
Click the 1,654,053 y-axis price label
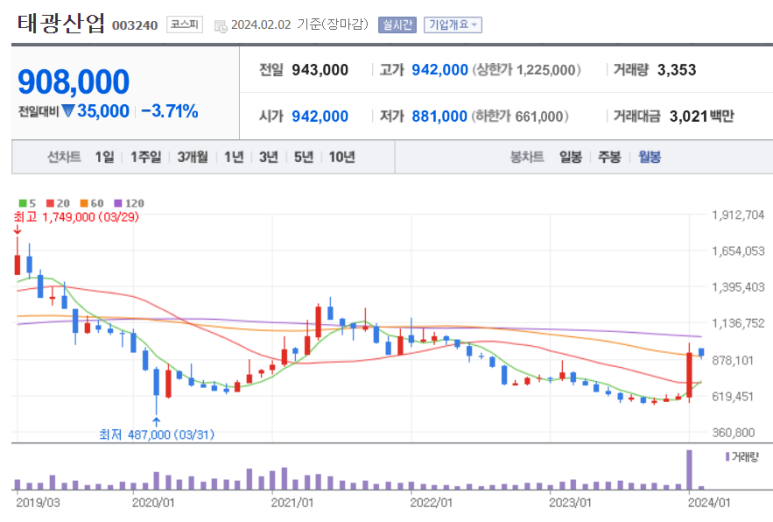[738, 251]
